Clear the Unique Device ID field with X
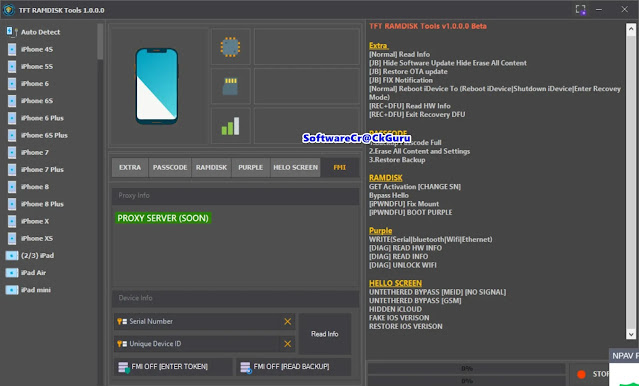 288,344
